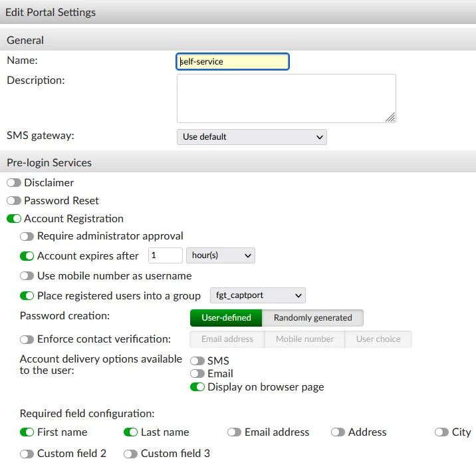Image resolution: width=476 pixels, height=465 pixels.
Task: Expand the fgt_captport group dropdown
Action: (258, 295)
